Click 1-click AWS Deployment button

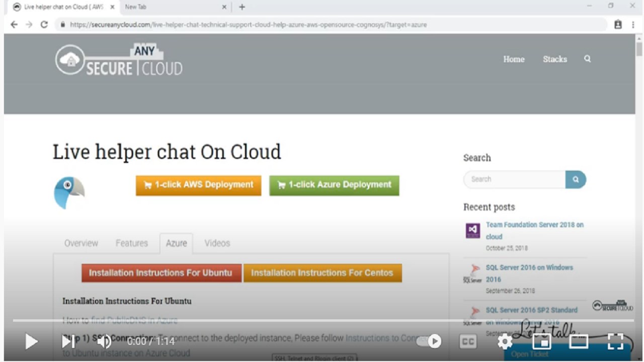click(x=198, y=185)
